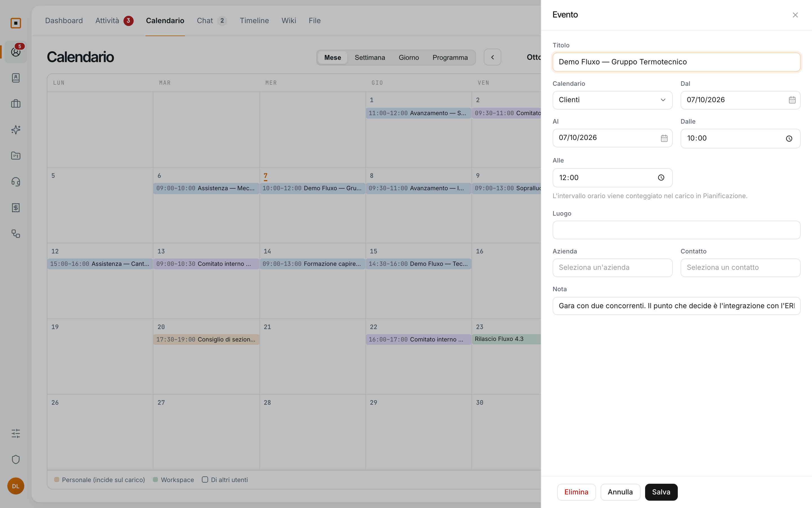Screen dimensions: 812x508
Task: Switch to Giorno view
Action: [409, 58]
